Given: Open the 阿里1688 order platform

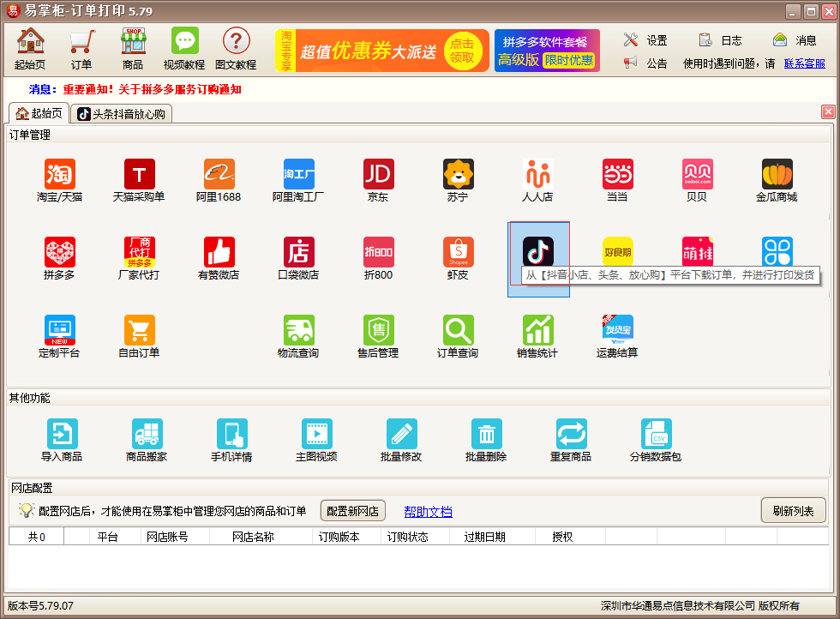Looking at the screenshot, I should tap(219, 181).
